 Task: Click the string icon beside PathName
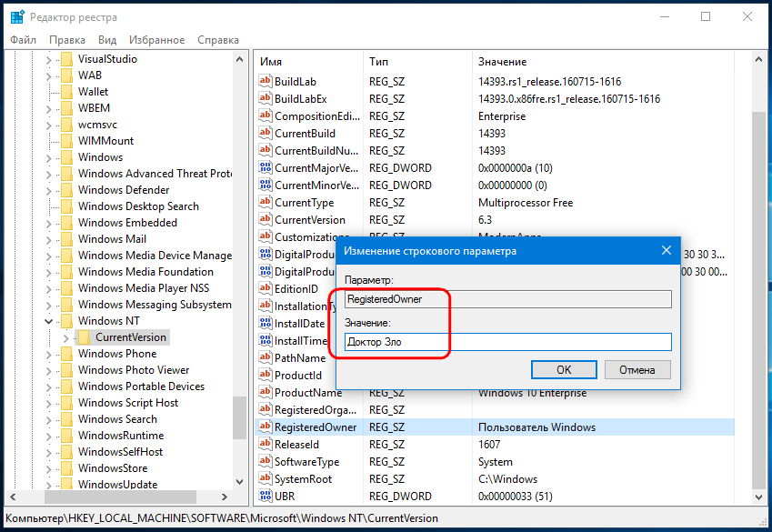coord(265,357)
